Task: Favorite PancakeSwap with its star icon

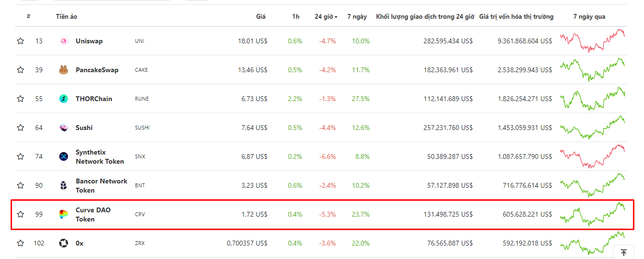Action: (20, 70)
